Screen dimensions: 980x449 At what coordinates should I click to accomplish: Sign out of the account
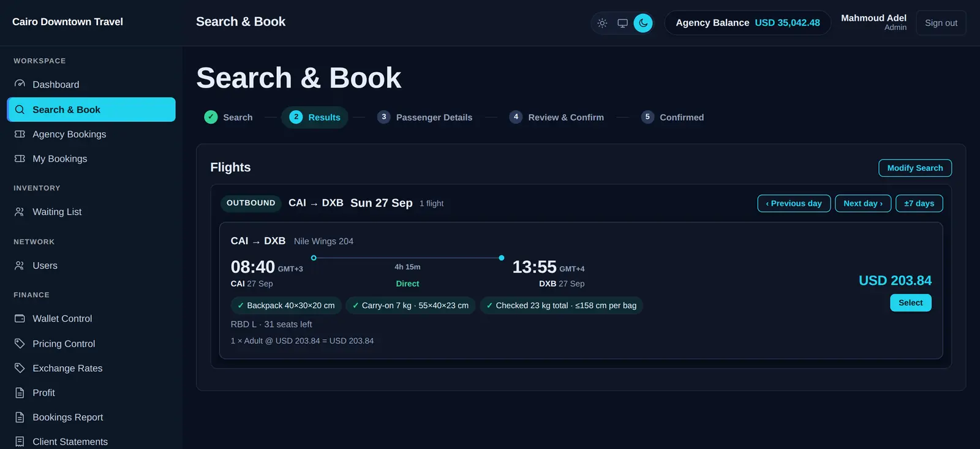[x=941, y=23]
